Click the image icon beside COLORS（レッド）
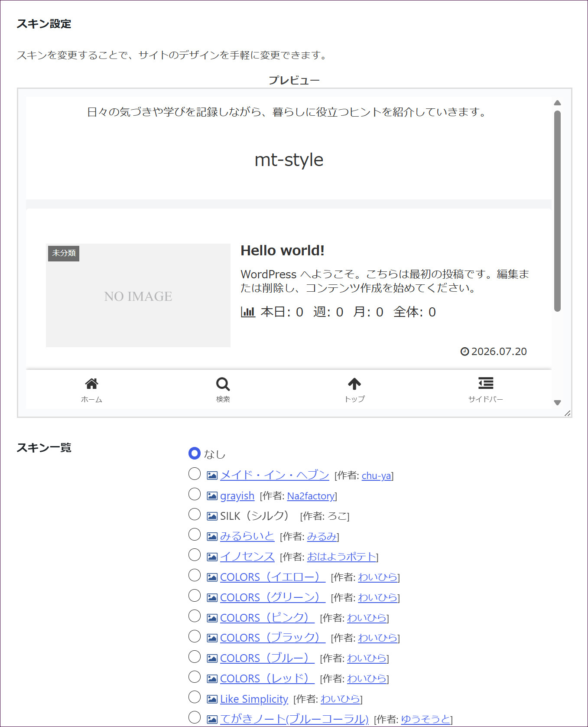The image size is (588, 727). tap(212, 679)
